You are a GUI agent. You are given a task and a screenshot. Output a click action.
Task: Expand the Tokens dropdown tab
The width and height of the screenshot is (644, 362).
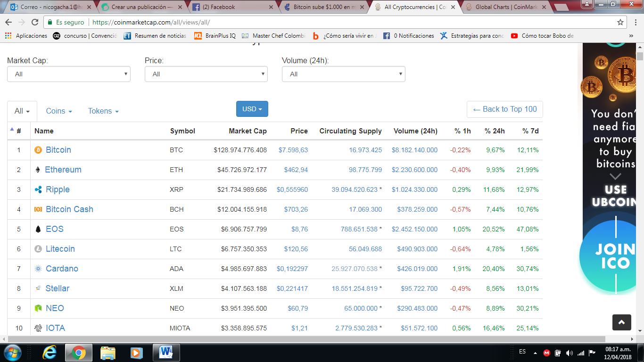[103, 111]
